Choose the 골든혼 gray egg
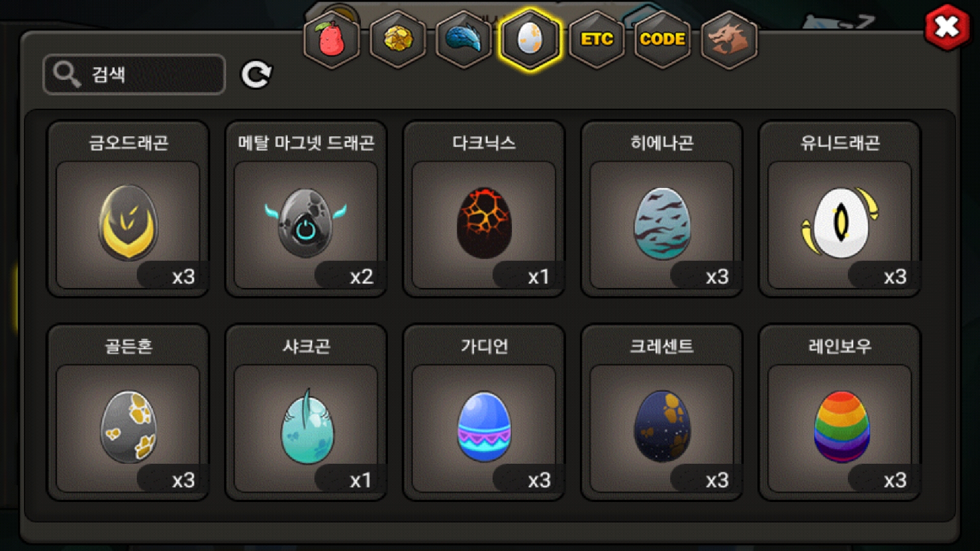The height and width of the screenshot is (551, 980). pyautogui.click(x=128, y=412)
